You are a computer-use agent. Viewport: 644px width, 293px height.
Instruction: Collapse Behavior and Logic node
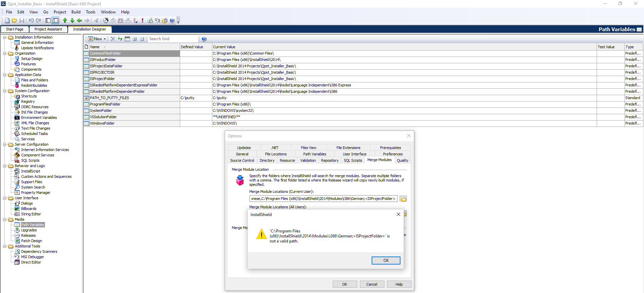(x=5, y=166)
